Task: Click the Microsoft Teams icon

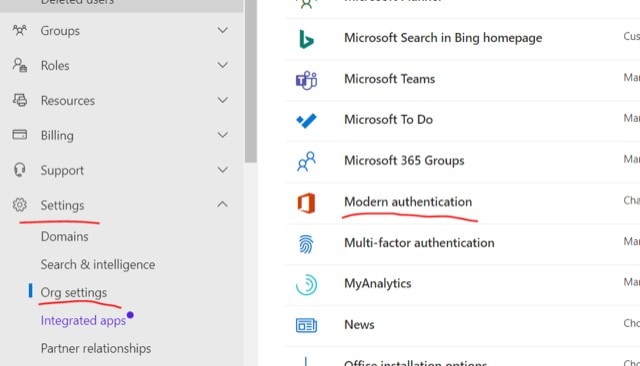Action: pyautogui.click(x=306, y=80)
